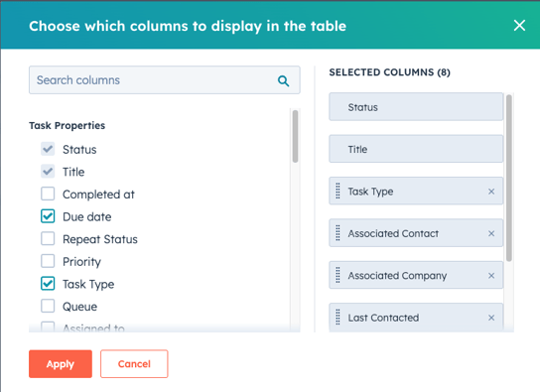Click the Queue label text
Viewport: 540px width, 392px height.
click(x=79, y=307)
